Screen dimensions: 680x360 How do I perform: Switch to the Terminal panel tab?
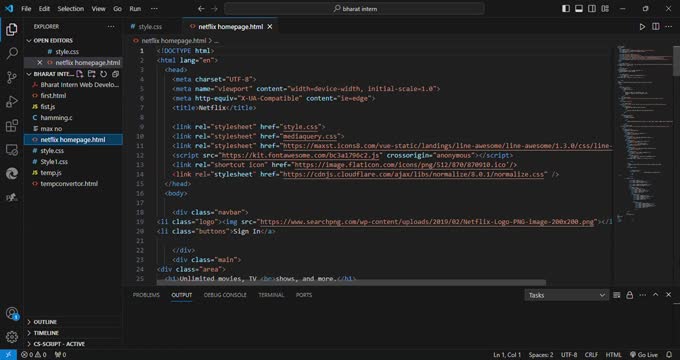pos(271,295)
